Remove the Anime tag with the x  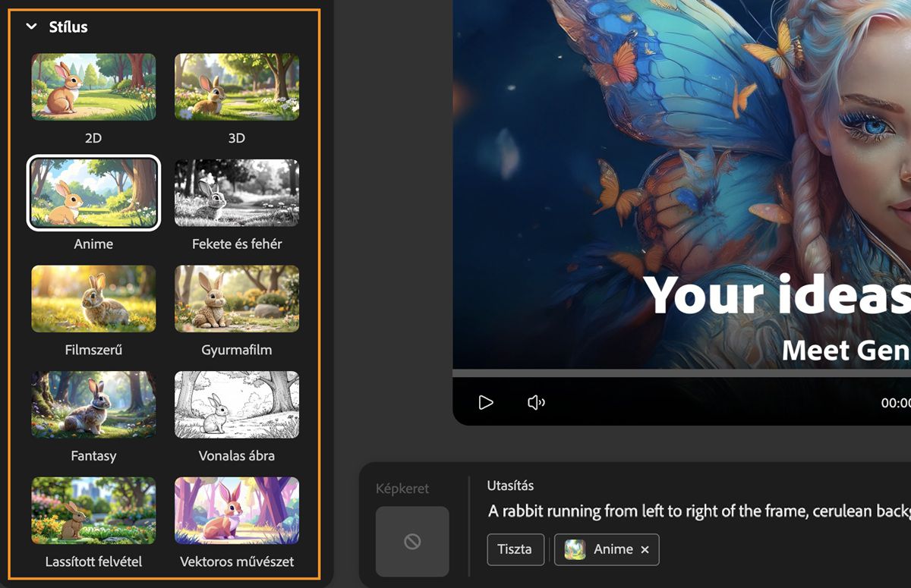[x=645, y=550]
